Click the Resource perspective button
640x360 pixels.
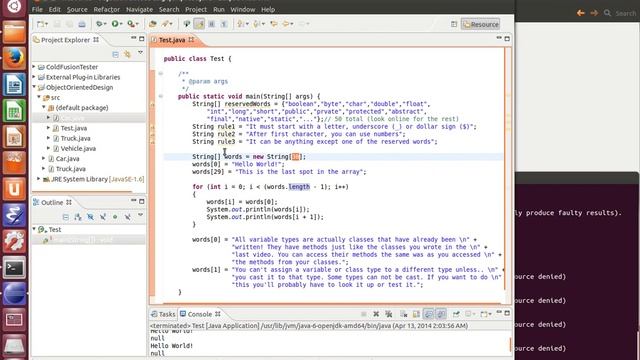480,24
